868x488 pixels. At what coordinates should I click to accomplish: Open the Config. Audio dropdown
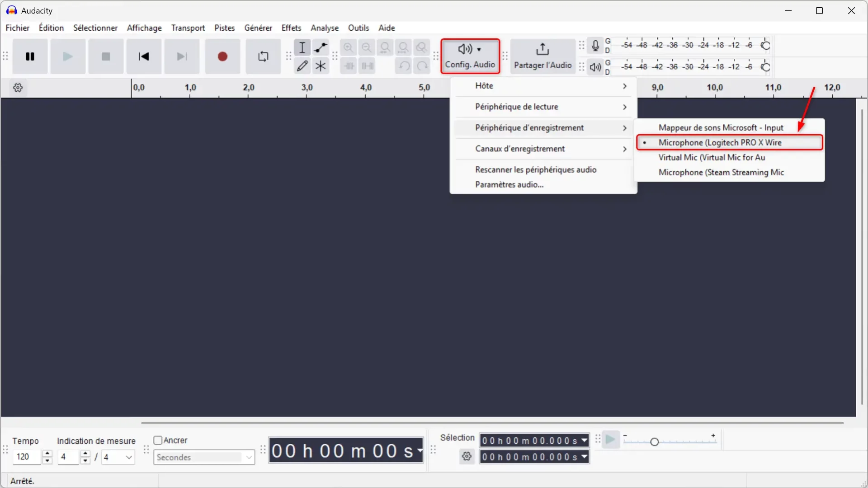(470, 56)
